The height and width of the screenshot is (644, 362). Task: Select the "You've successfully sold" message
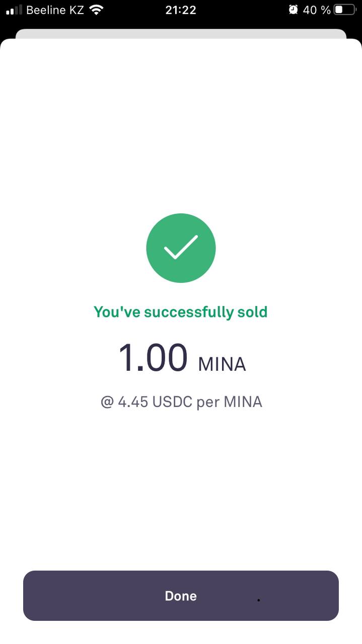[x=181, y=312]
